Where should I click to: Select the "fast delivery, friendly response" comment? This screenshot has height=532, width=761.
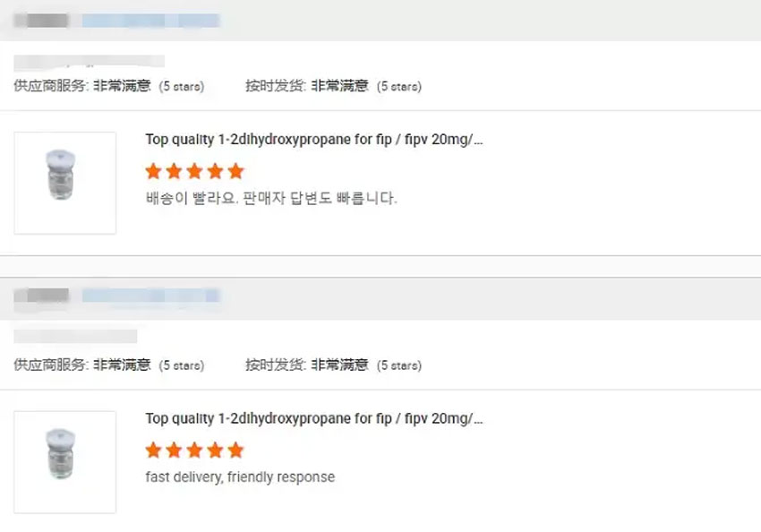[240, 476]
